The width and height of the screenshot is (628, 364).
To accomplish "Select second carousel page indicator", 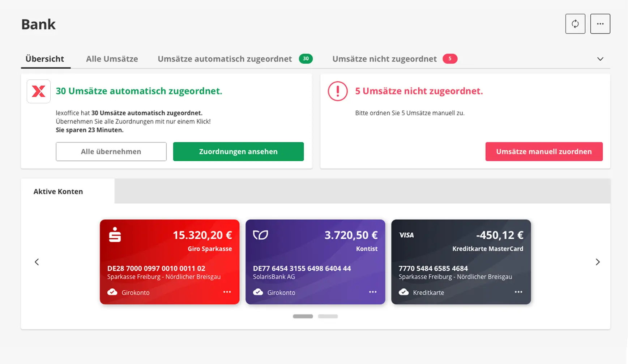I will point(328,316).
